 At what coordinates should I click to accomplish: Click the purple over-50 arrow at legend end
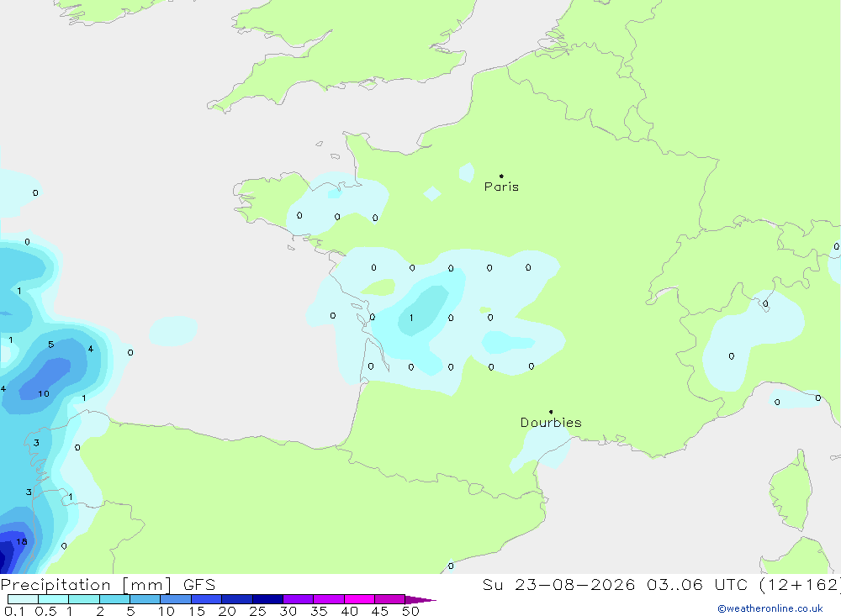point(420,600)
